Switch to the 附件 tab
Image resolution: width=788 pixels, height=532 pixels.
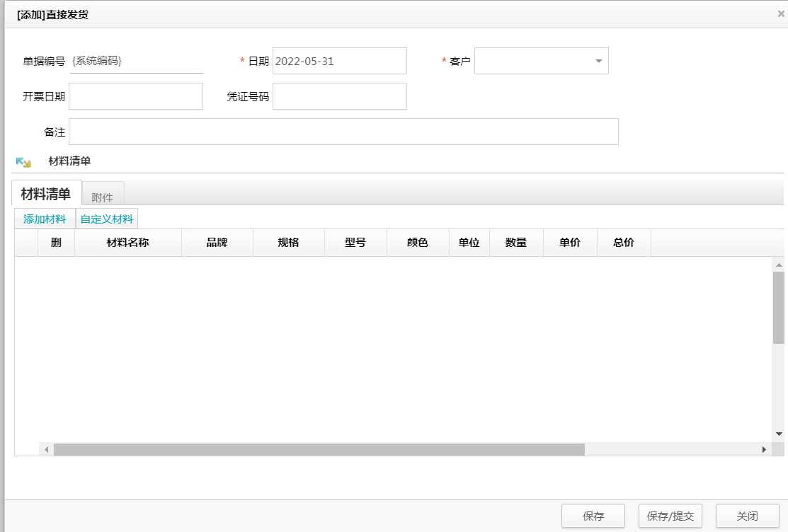(x=103, y=197)
